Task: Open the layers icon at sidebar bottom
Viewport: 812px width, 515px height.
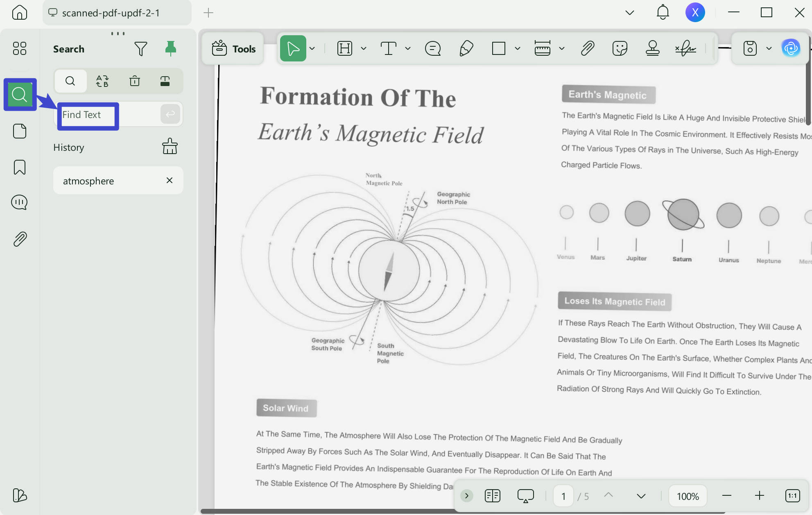Action: [x=20, y=495]
